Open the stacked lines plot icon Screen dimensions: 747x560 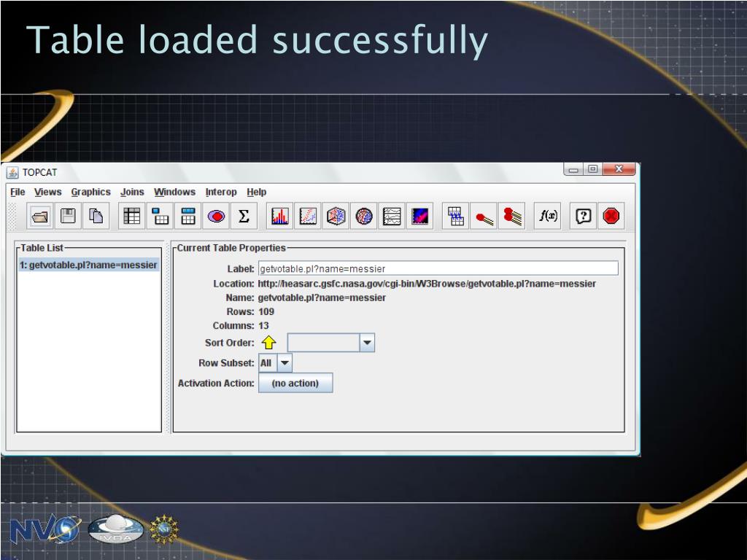pyautogui.click(x=392, y=217)
